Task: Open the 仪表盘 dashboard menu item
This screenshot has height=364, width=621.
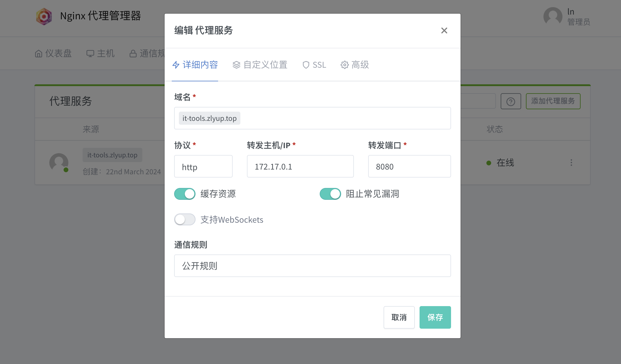Action: coord(53,53)
